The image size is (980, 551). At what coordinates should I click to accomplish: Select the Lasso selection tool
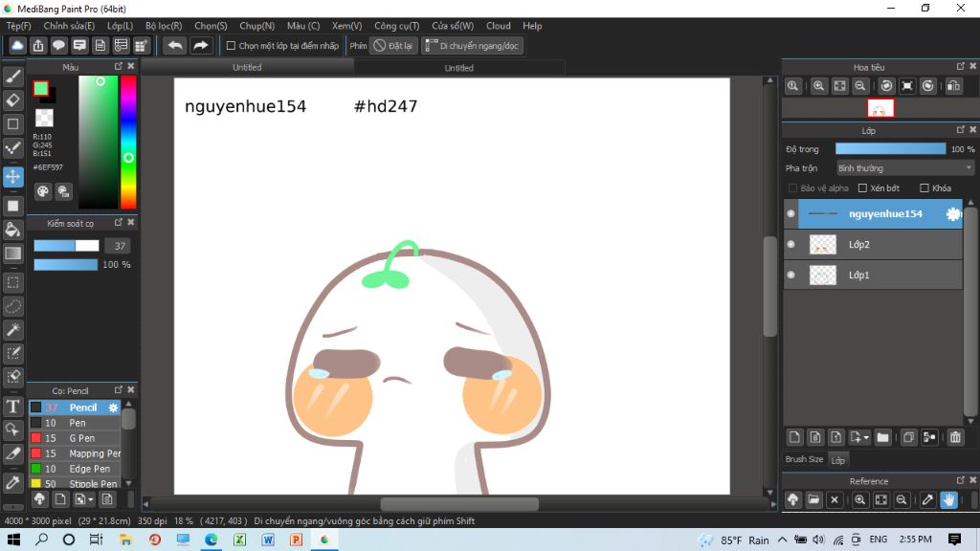13,306
